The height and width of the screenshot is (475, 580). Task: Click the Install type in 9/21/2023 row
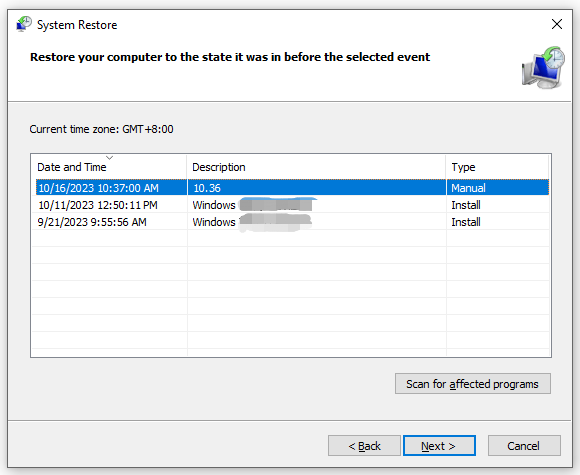466,222
